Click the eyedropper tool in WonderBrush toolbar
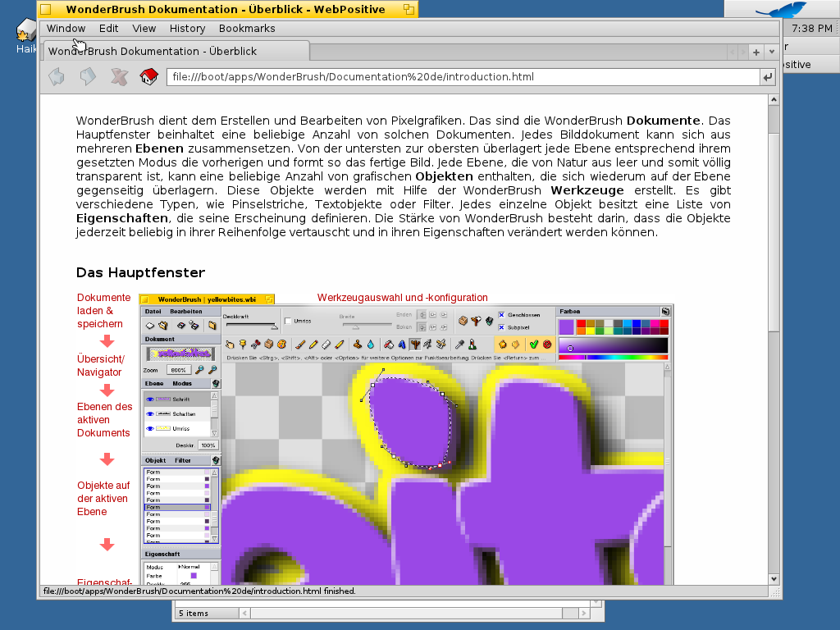The width and height of the screenshot is (840, 630). pos(460,345)
